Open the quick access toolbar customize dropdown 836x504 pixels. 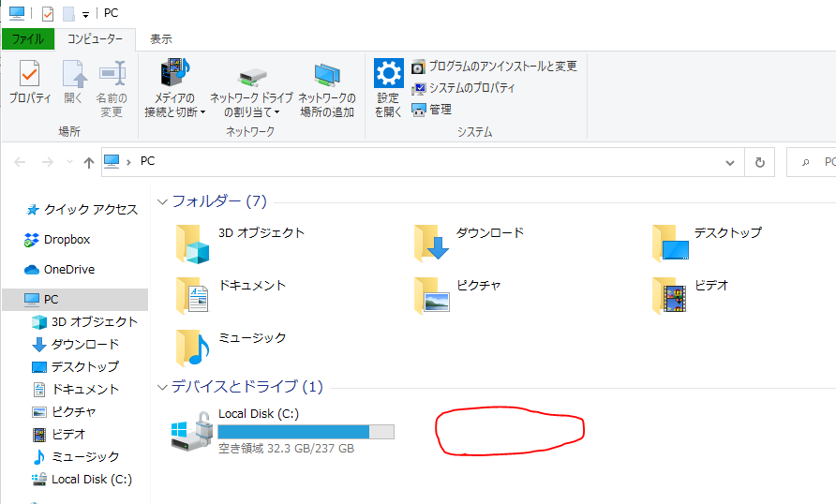tap(85, 14)
